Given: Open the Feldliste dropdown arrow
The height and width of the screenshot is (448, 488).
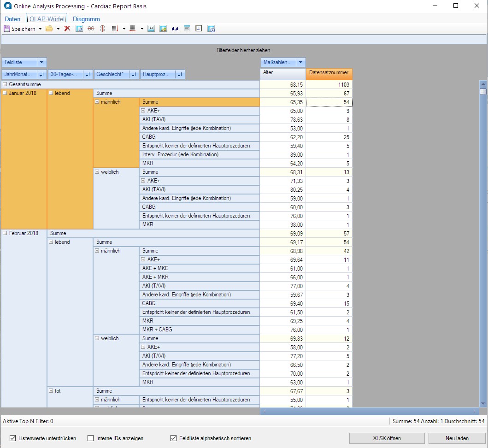Looking at the screenshot, I should [42, 62].
